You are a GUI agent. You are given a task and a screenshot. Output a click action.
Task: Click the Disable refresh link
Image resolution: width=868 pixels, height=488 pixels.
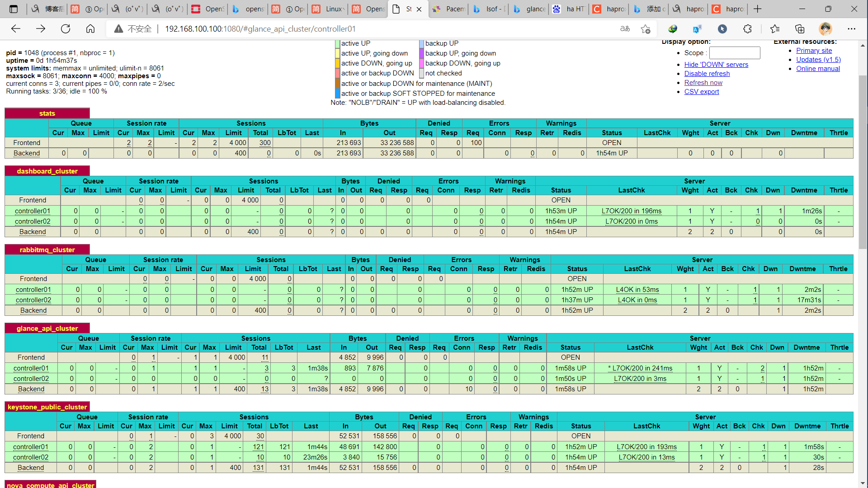coord(707,74)
